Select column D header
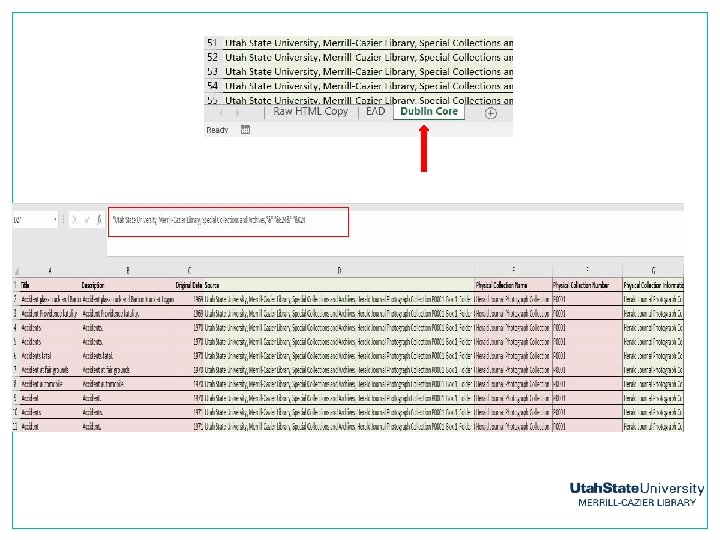The image size is (720, 540). [339, 271]
